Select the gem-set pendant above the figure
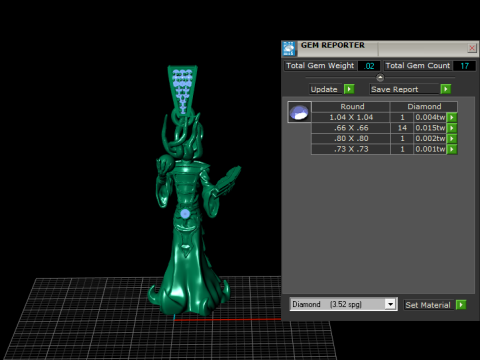Viewport: 480px width, 360px height. [x=182, y=90]
